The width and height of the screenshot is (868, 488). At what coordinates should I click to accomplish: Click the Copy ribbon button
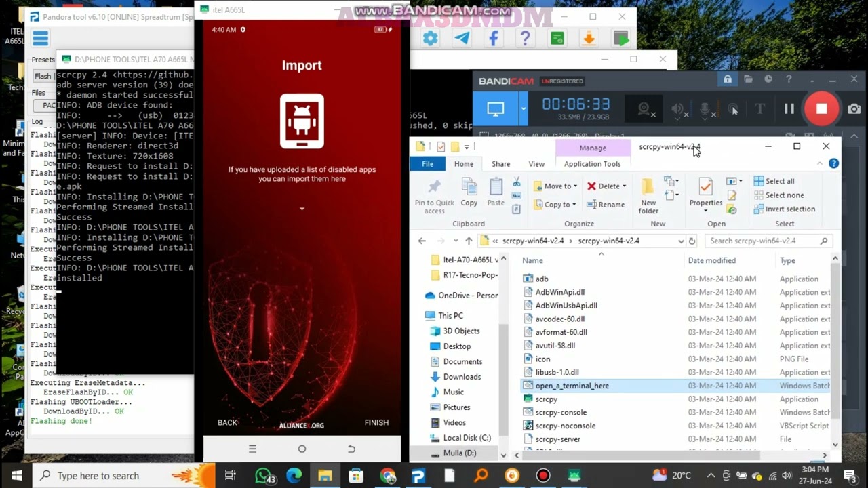[x=469, y=192]
